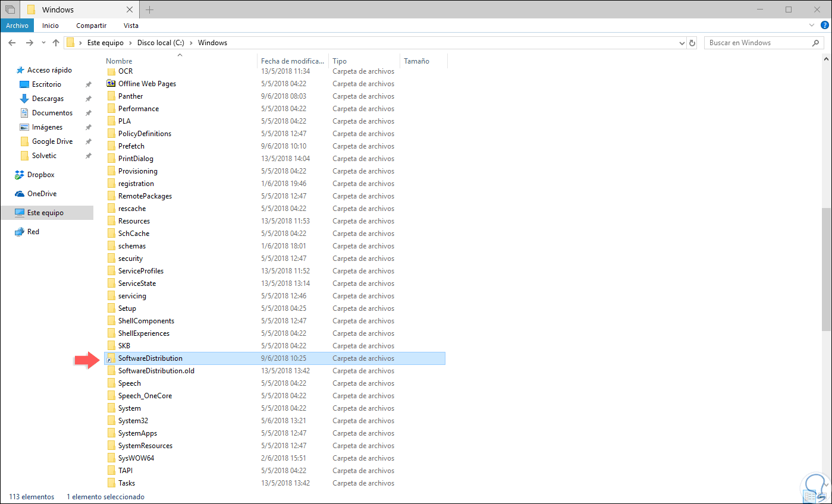Expand breadcrumb chevron after Disco local (C:)
832x504 pixels.
coord(191,43)
